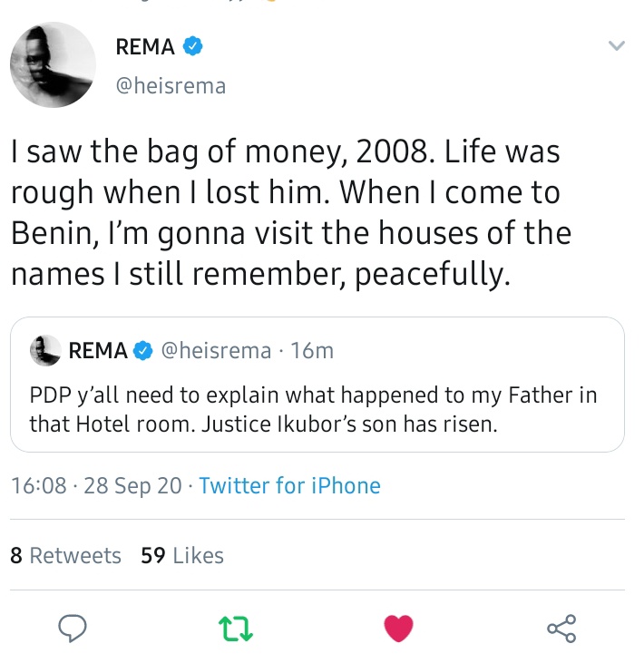Viewport: 644px width, 663px height.
Task: Click the 16m timestamp in the quoted tweet
Action: (x=312, y=351)
